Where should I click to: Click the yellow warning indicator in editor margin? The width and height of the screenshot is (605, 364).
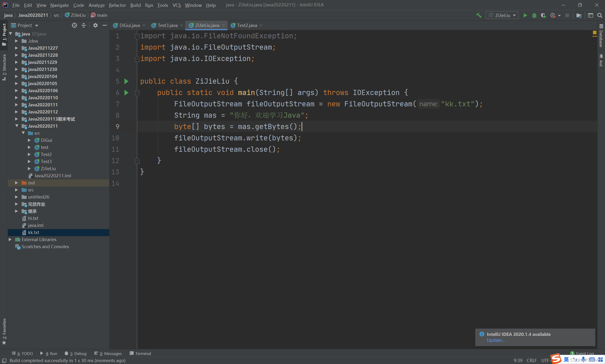point(595,32)
